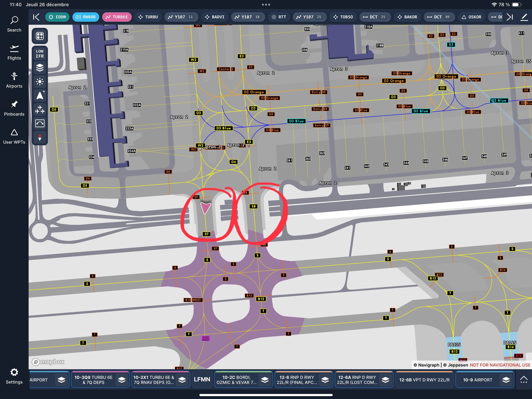Jump to route end arrow

(510, 17)
